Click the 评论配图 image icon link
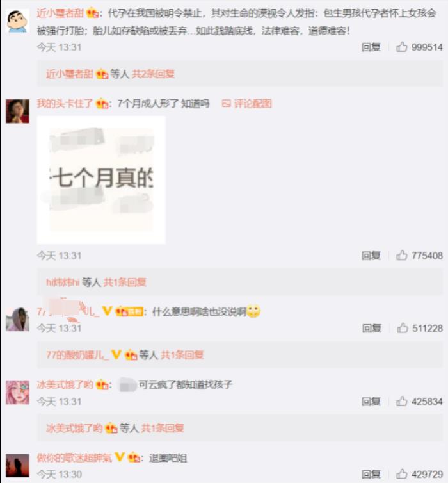Viewport: 448px width, 483px height. coord(247,104)
